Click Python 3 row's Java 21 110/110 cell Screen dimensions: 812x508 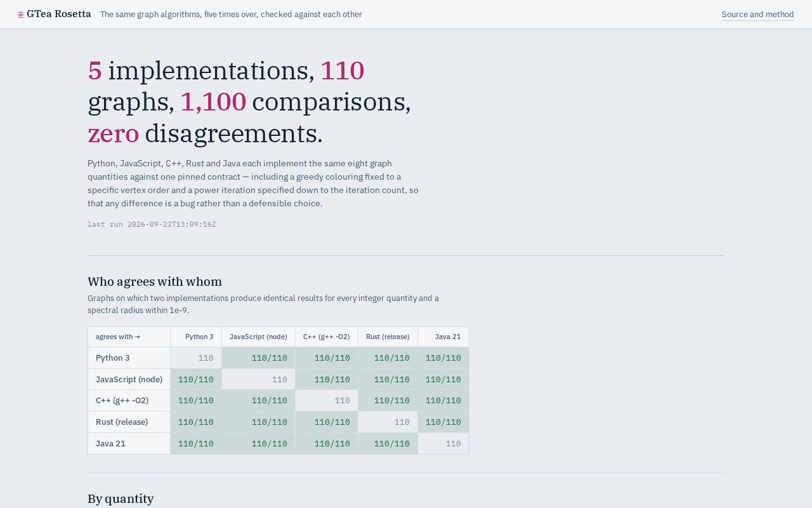[443, 358]
